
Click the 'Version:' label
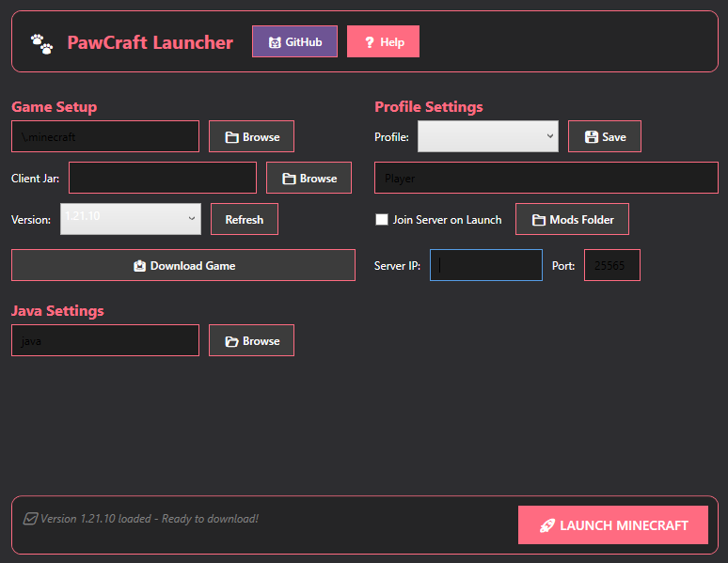31,220
